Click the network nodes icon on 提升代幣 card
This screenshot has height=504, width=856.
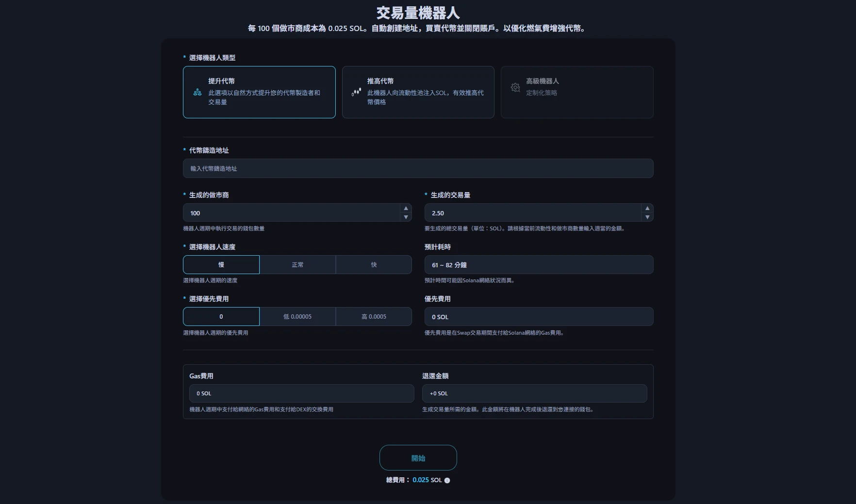pyautogui.click(x=197, y=92)
